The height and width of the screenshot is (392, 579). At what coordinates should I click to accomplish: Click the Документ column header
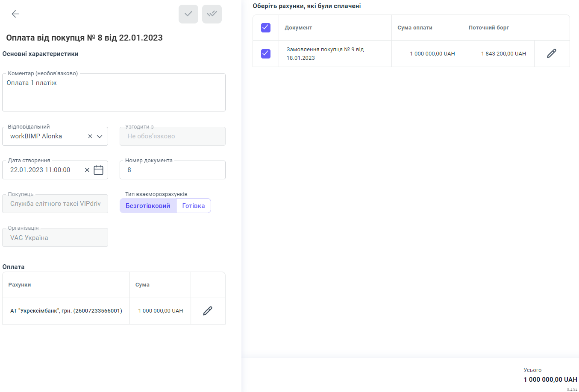coord(298,28)
